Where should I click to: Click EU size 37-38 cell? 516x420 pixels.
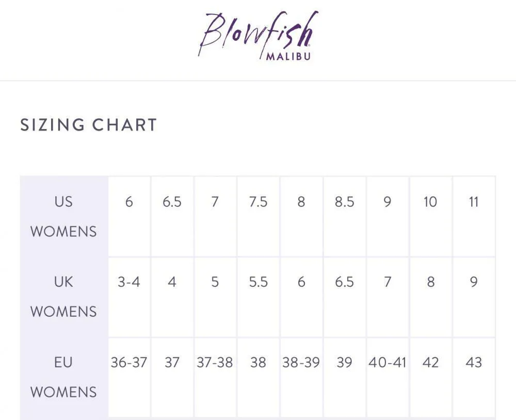(215, 363)
